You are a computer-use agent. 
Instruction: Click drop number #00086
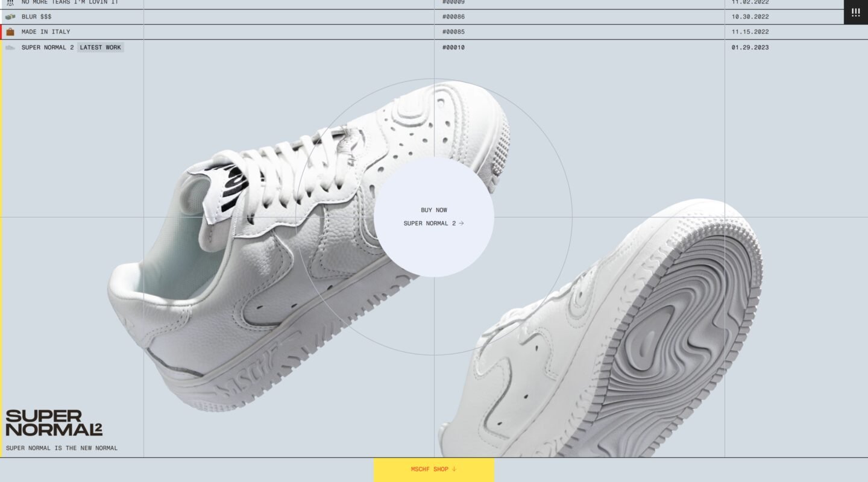click(x=453, y=17)
